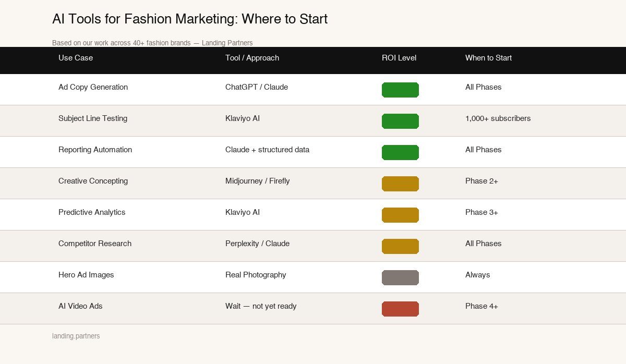This screenshot has height=364, width=626.
Task: Select the Predictive Analytics cell
Action: click(92, 212)
